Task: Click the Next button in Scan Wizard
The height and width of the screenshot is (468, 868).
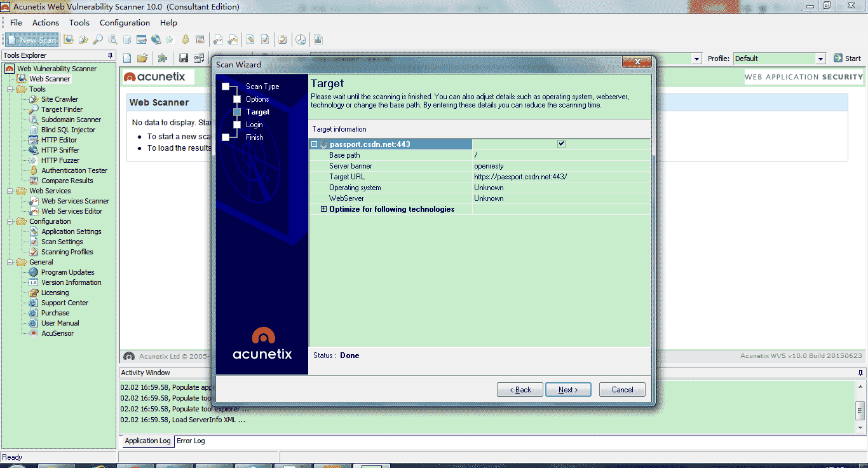Action: coord(567,389)
